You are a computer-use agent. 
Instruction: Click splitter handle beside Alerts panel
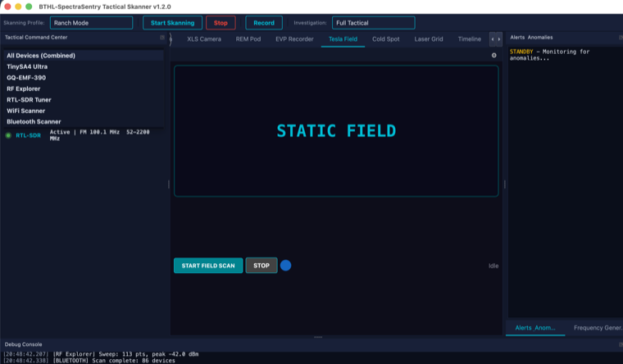click(x=505, y=184)
